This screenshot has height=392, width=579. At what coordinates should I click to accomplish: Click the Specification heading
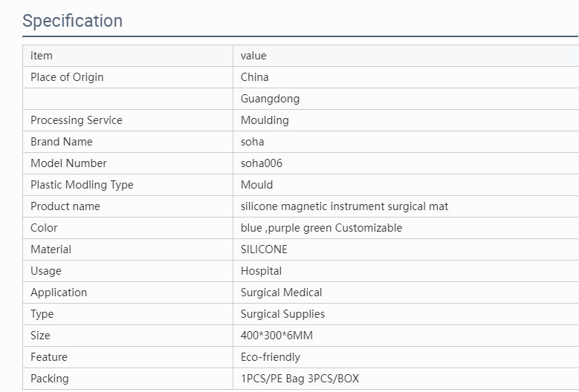click(72, 21)
